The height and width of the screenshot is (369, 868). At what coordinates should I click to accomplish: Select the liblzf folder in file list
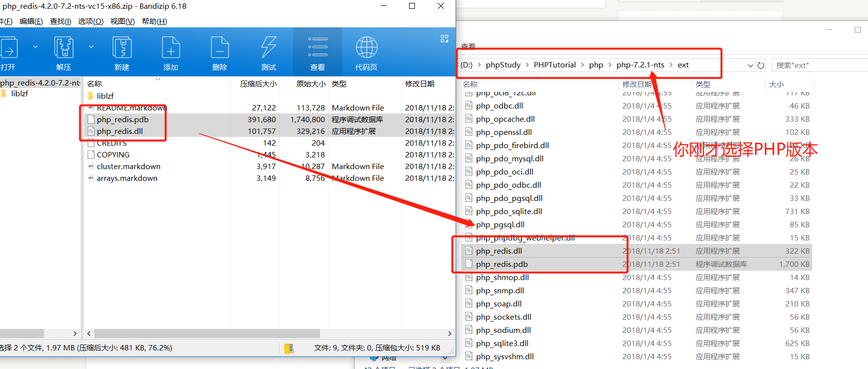pos(105,96)
